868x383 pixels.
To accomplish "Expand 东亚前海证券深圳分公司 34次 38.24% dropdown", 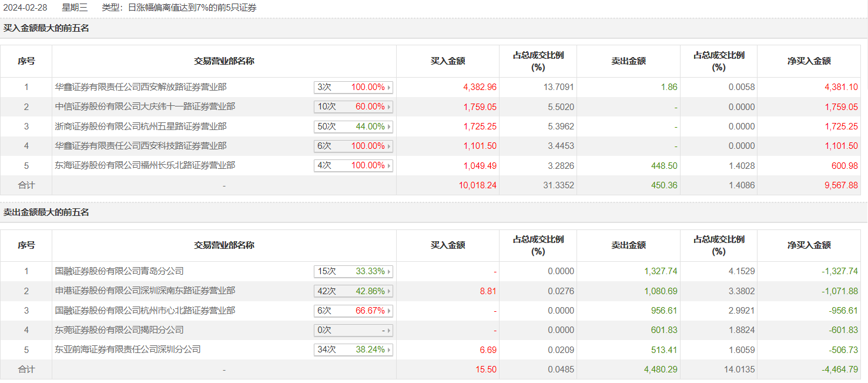I will 353,349.
